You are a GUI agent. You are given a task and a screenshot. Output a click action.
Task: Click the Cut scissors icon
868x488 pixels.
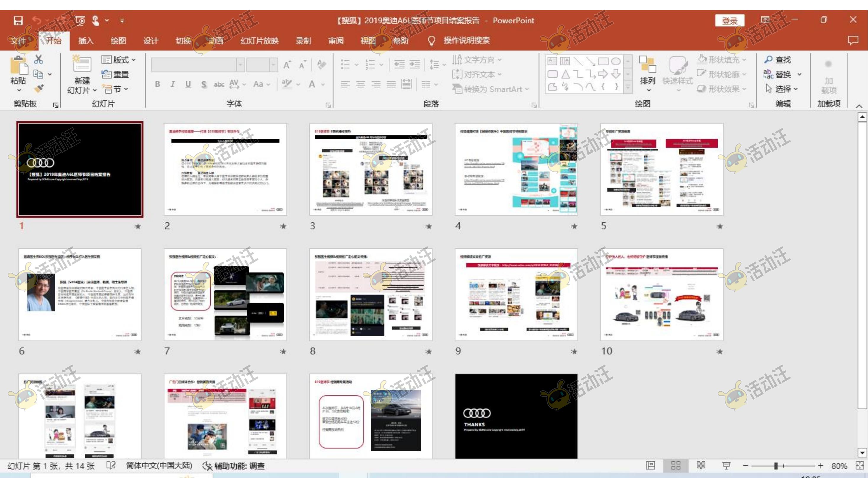click(x=38, y=60)
